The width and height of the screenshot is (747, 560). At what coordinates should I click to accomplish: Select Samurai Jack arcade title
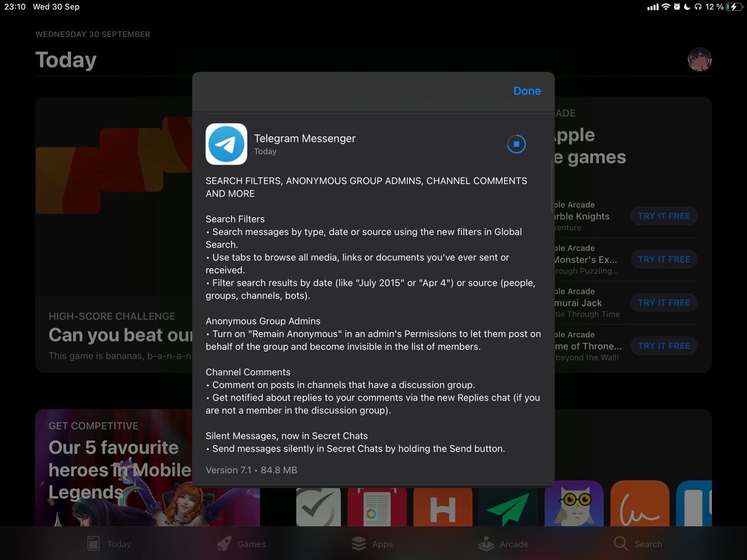578,303
